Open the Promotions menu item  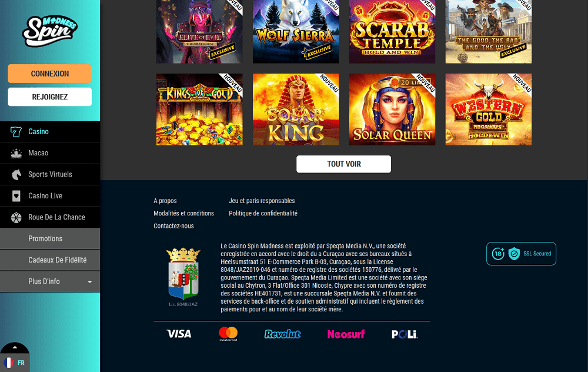(x=50, y=239)
